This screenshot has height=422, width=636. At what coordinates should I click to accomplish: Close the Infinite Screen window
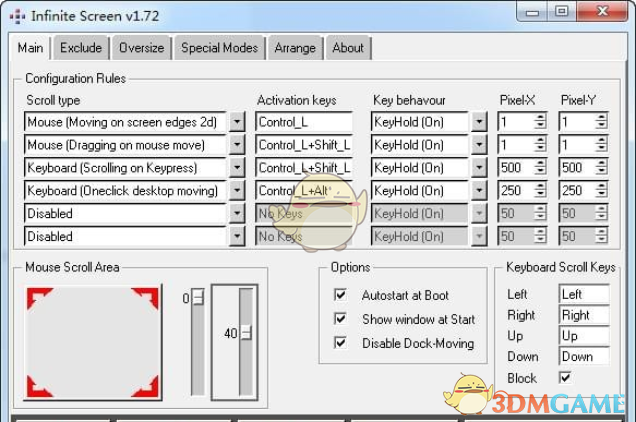pos(602,12)
